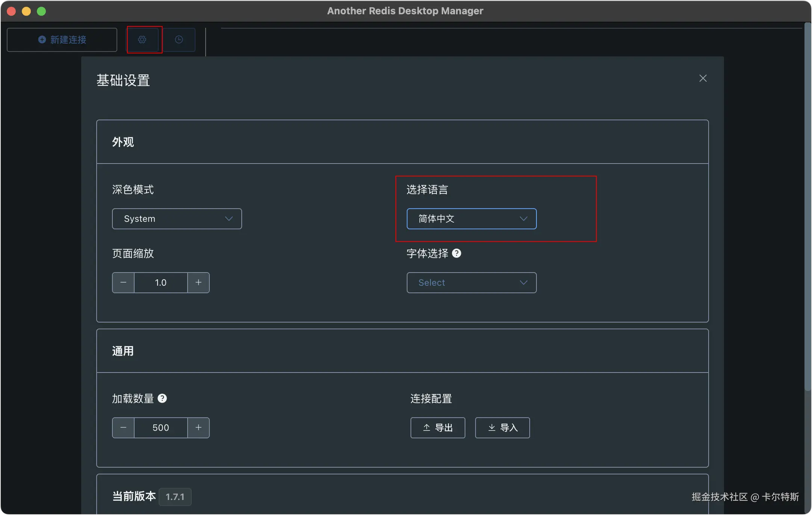Screen dimensions: 812x515
Task: Click the load count 500 input field
Action: 161,428
